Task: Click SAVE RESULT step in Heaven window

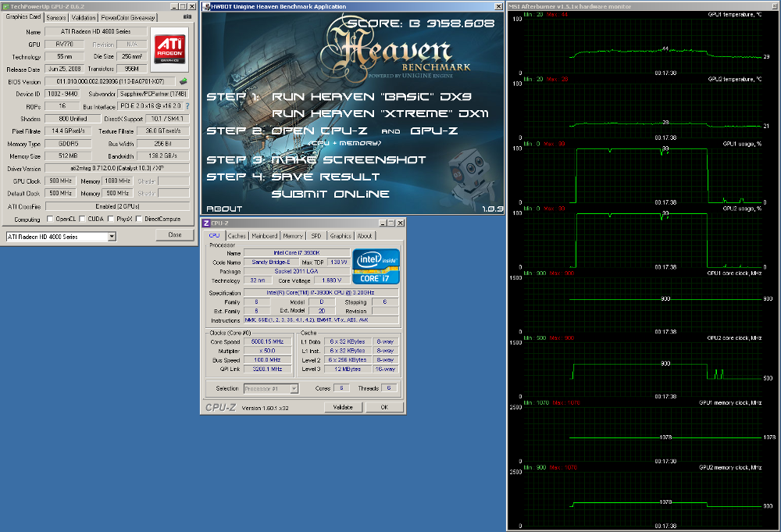Action: point(326,177)
